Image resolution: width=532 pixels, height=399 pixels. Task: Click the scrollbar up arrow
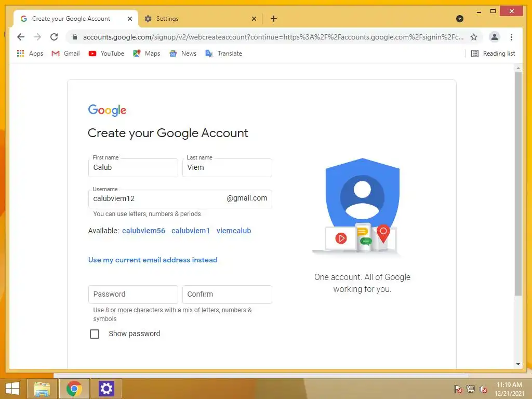(x=518, y=68)
